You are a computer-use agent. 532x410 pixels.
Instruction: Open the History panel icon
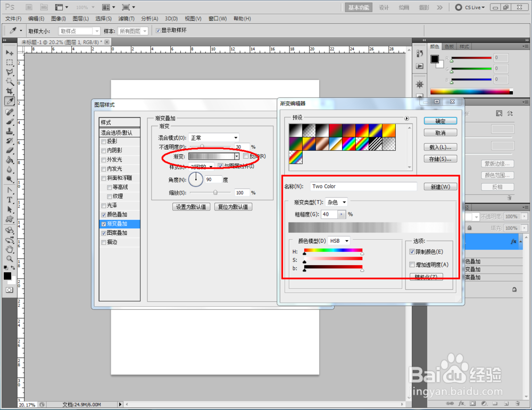(x=420, y=54)
